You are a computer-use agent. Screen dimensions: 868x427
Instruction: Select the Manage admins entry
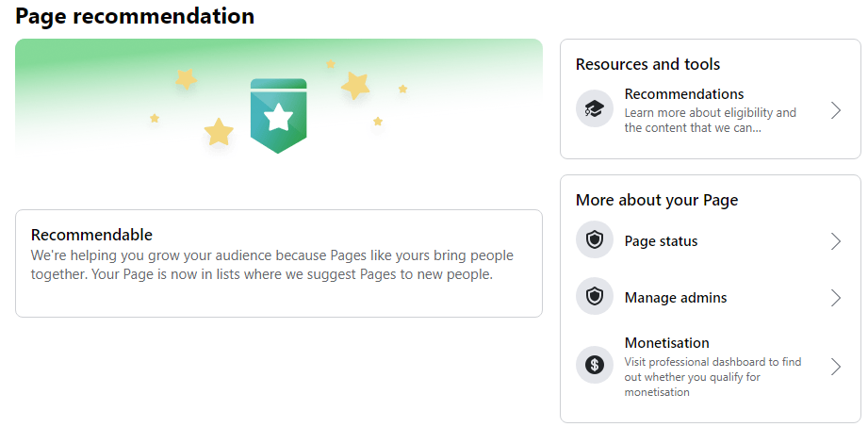click(x=711, y=298)
